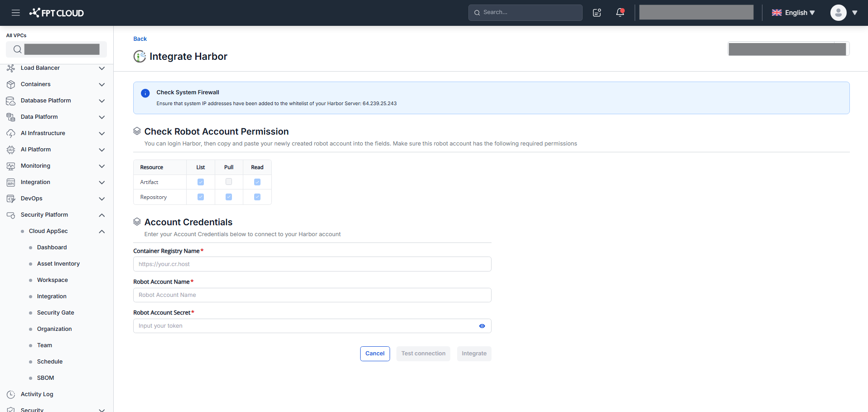Click the Back link

pyautogui.click(x=140, y=39)
